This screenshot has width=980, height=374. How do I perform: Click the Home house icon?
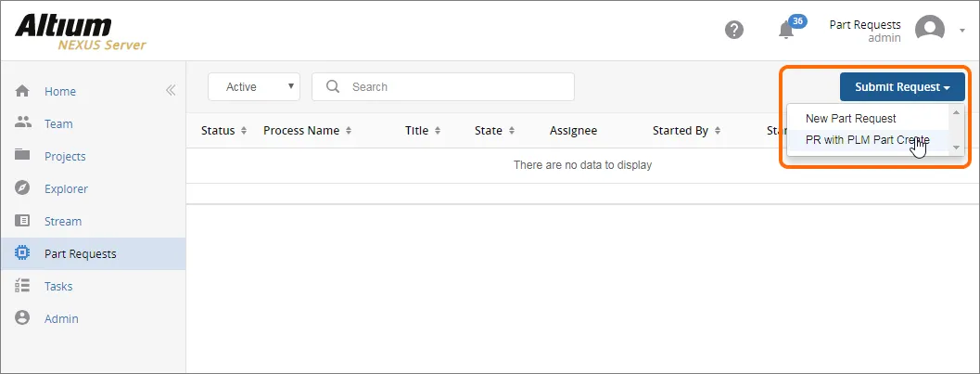point(22,91)
